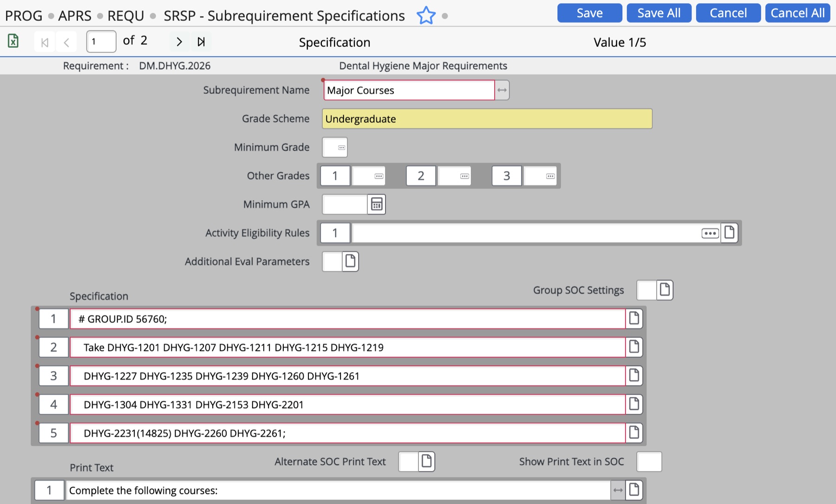Click the Save All button
The height and width of the screenshot is (504, 836).
pos(659,13)
